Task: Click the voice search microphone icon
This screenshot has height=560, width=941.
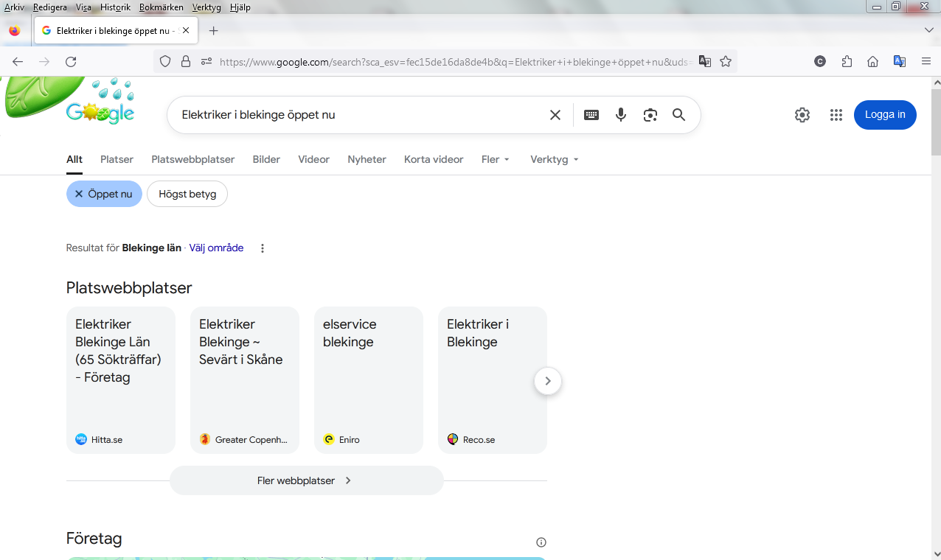Action: (621, 115)
